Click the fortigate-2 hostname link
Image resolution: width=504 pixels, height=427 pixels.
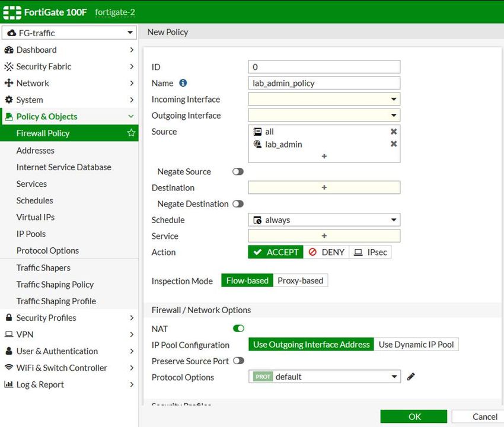[115, 12]
